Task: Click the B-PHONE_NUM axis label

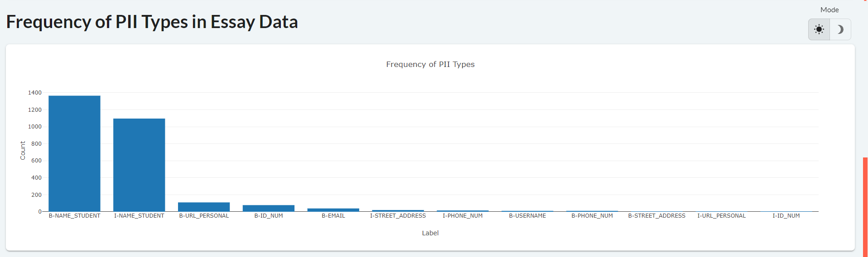Action: (x=592, y=216)
